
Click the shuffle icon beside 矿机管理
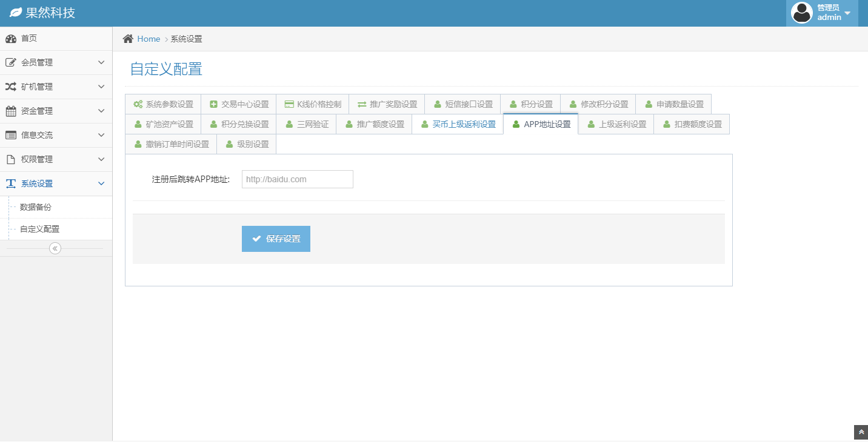tap(11, 87)
